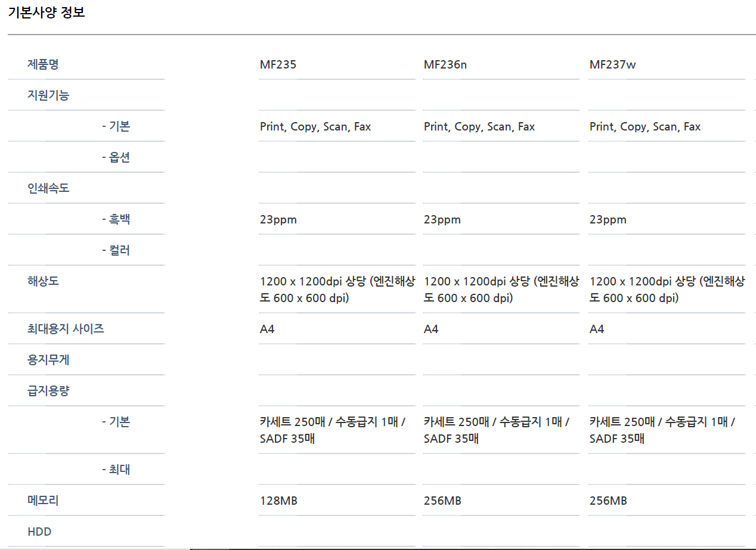
Task: Click the 용지무게 row label
Action: [x=48, y=360]
